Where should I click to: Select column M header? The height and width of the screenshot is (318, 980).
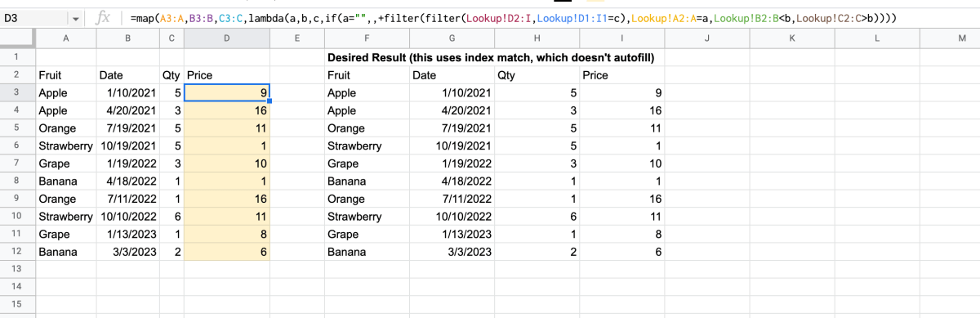pos(962,38)
